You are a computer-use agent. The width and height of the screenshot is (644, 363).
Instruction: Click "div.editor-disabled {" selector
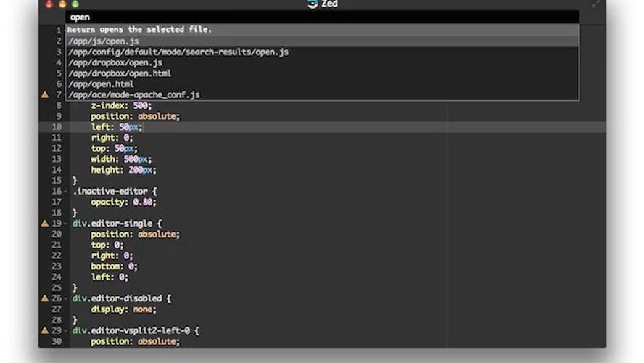122,298
